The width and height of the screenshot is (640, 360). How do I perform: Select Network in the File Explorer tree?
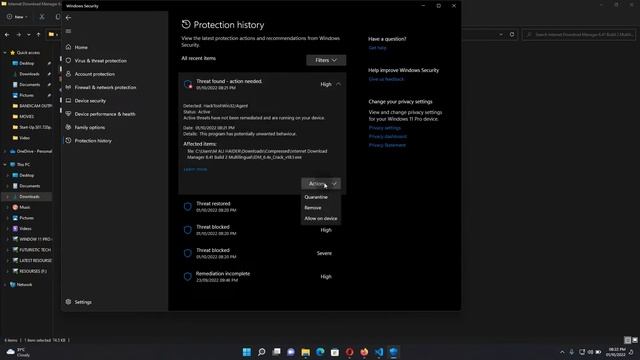click(x=21, y=284)
